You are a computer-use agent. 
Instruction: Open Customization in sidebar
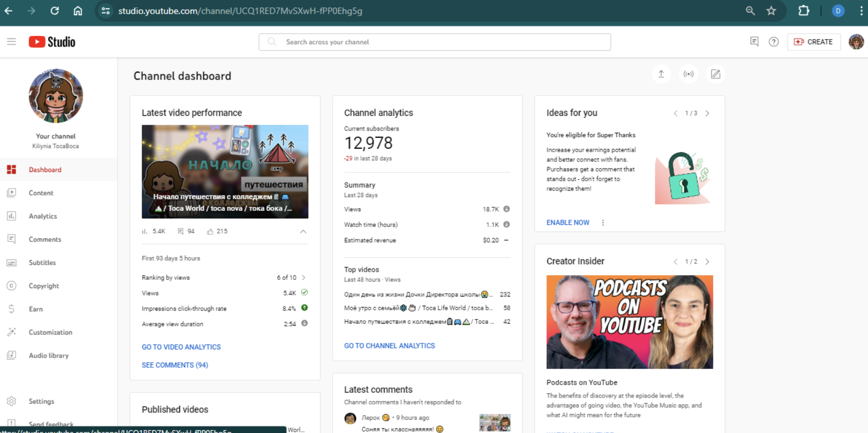pyautogui.click(x=58, y=332)
